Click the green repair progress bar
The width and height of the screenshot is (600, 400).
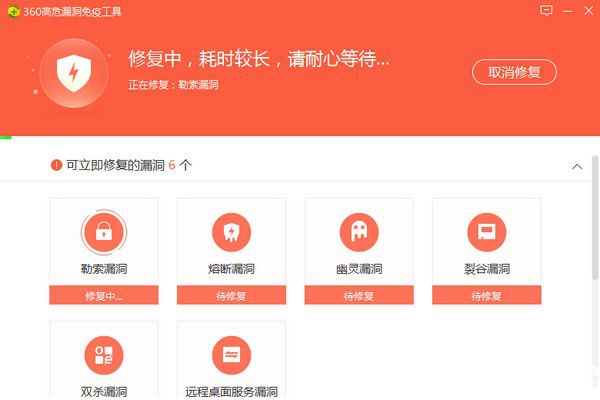coord(6,137)
